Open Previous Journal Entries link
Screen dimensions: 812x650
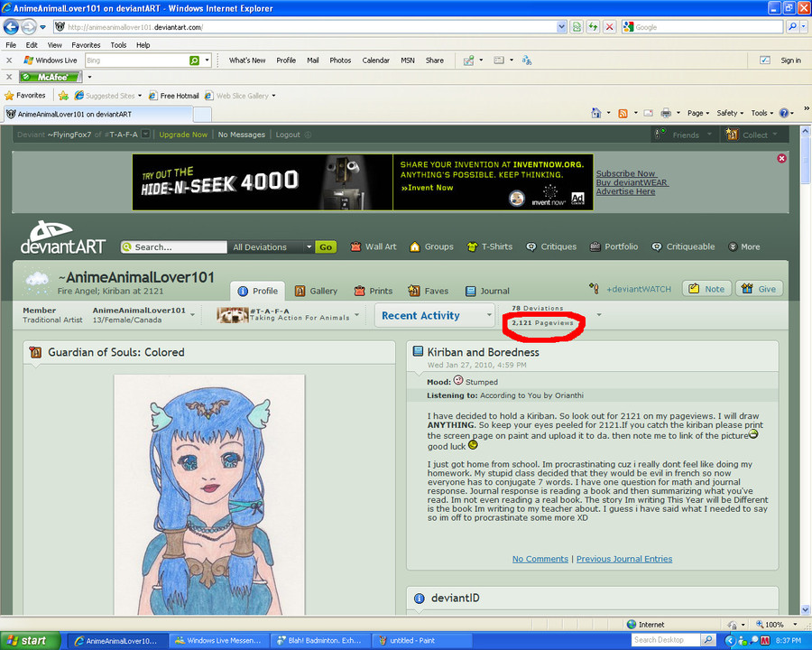click(624, 559)
